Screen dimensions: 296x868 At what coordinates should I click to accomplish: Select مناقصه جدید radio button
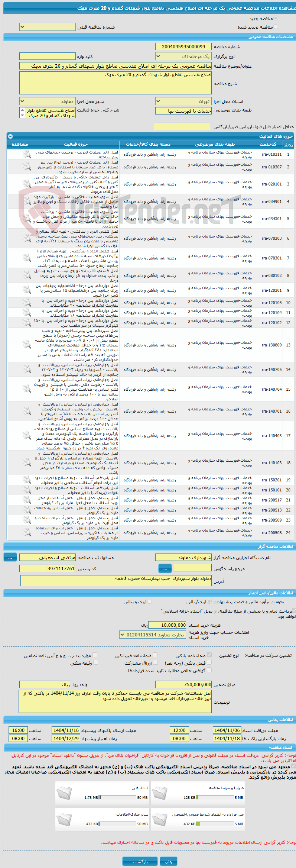(276, 18)
